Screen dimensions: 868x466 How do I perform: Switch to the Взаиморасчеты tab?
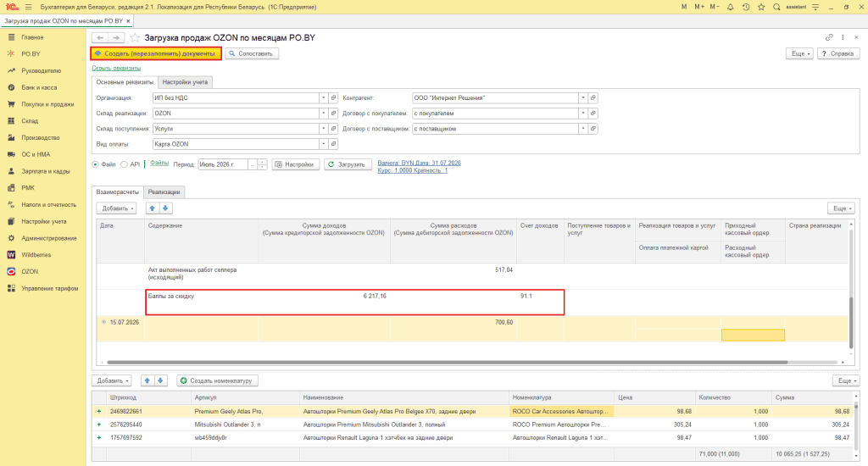pyautogui.click(x=117, y=192)
